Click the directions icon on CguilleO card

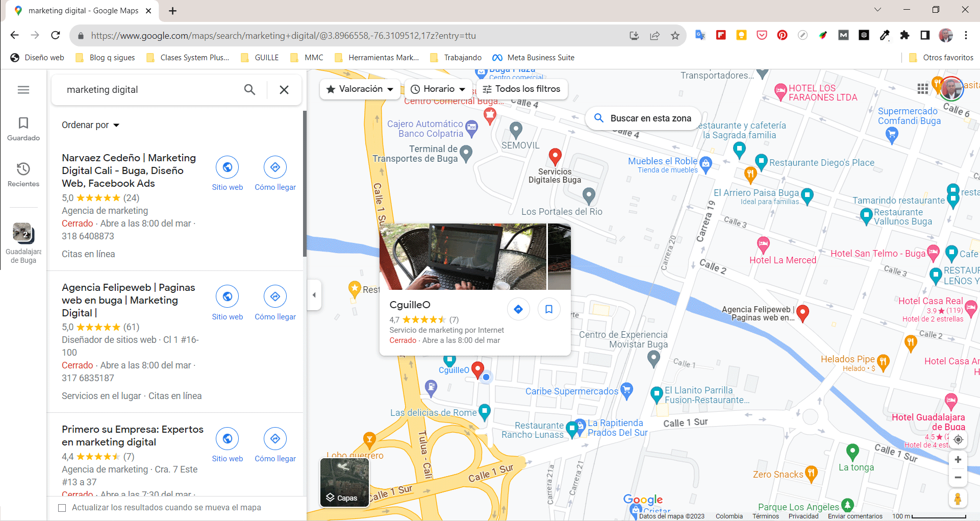coord(518,309)
